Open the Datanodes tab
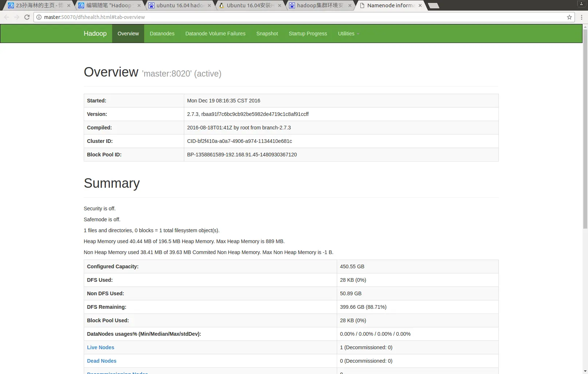The image size is (588, 374). tap(162, 34)
